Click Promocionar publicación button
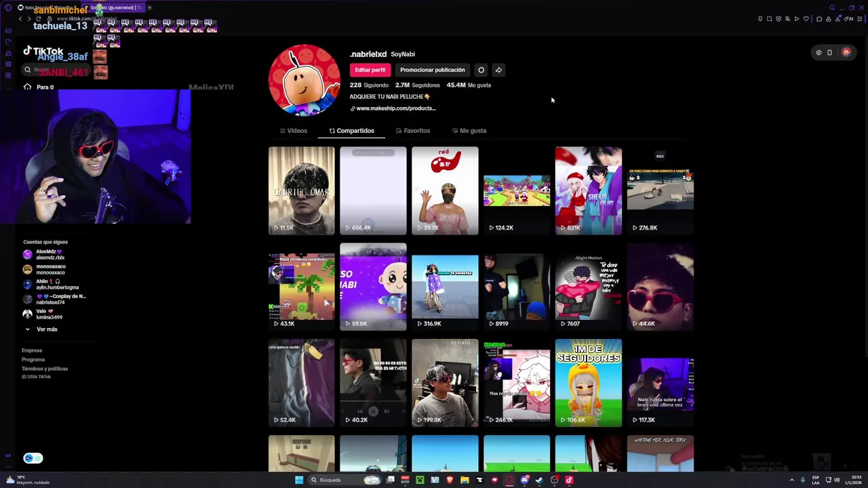 coord(432,70)
